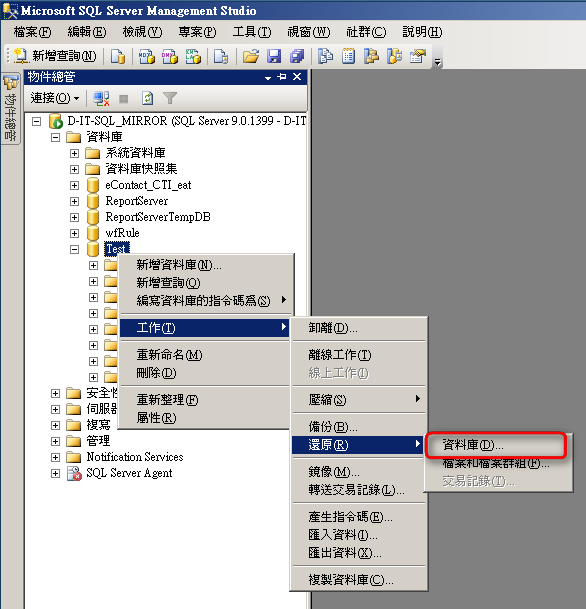
Task: Click the vertical 物件總管 side tab
Action: [x=10, y=110]
